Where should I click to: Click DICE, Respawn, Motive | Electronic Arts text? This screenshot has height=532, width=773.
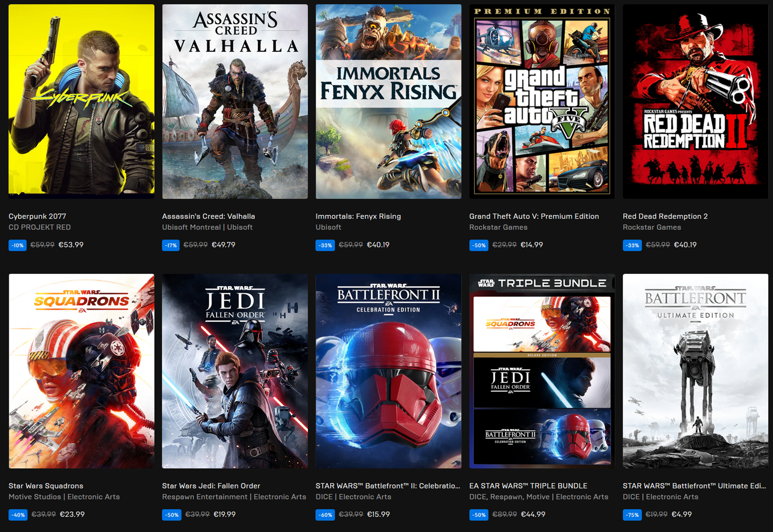[x=539, y=497]
